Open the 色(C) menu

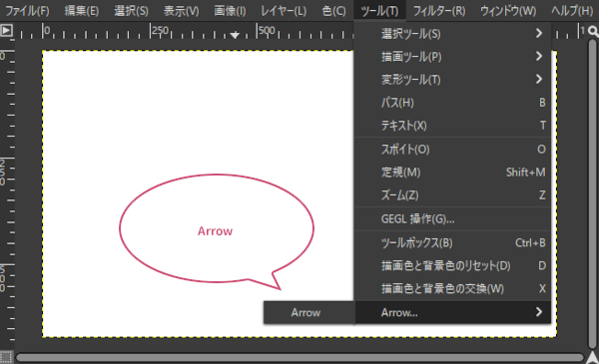(x=333, y=11)
